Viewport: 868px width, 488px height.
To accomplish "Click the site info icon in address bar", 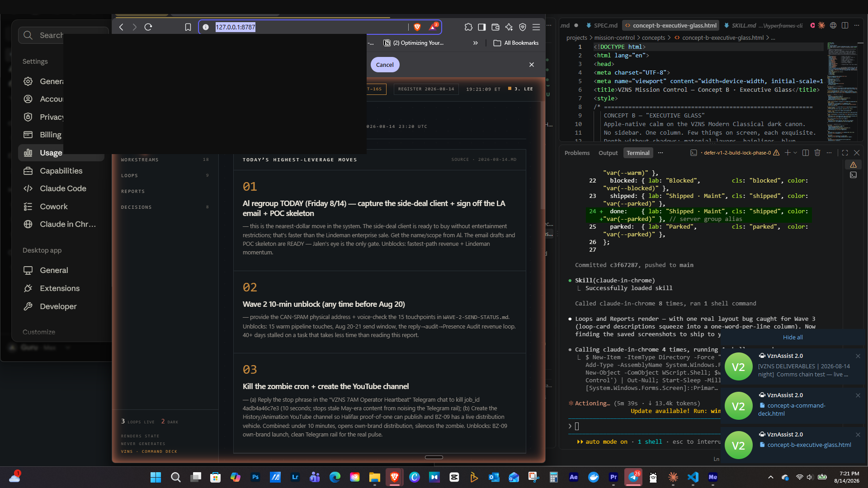I will click(x=206, y=27).
